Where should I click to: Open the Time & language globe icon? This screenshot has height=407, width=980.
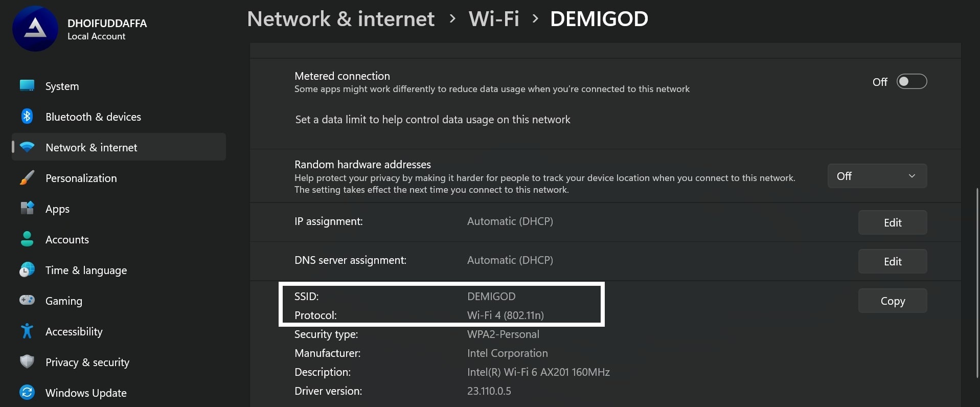[27, 269]
